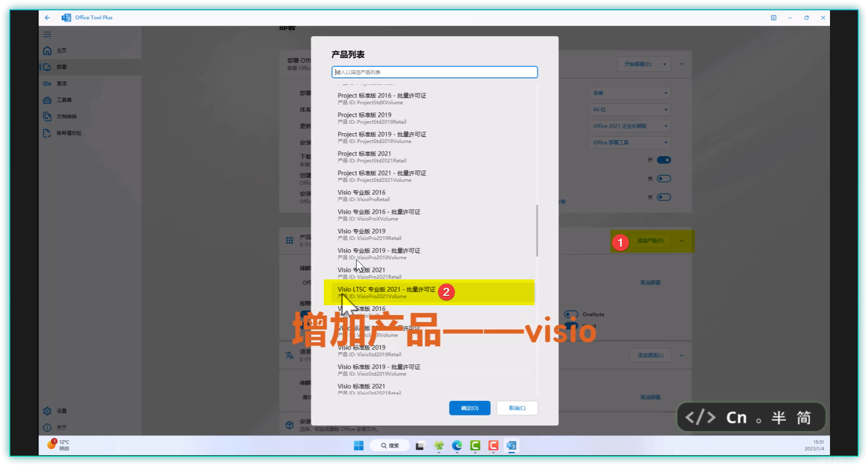Click the products grid icon in background
The height and width of the screenshot is (466, 868).
pos(289,241)
